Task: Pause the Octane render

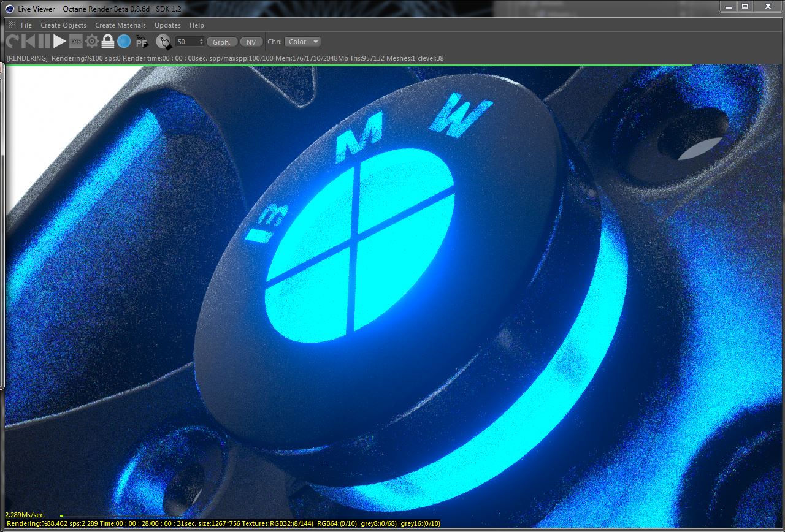Action: point(44,42)
